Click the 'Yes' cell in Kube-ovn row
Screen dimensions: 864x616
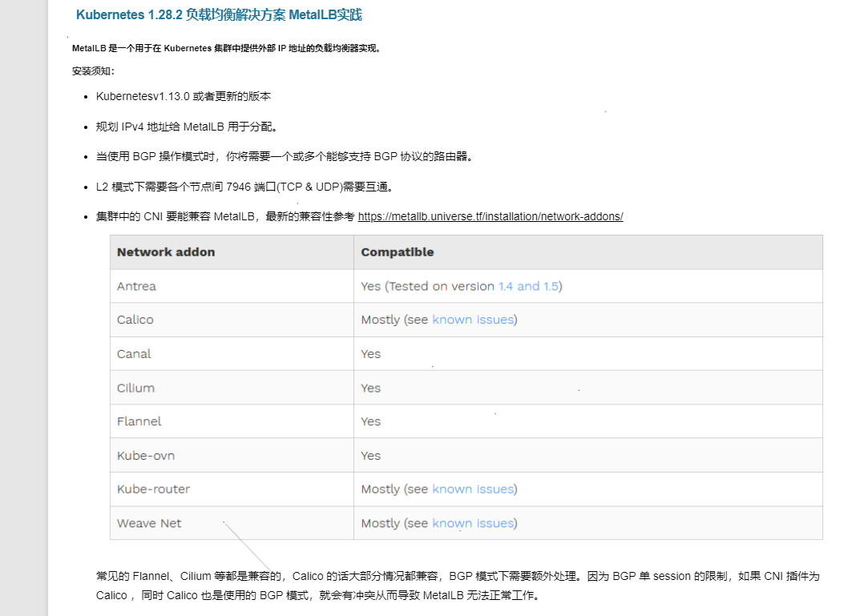[x=588, y=456]
